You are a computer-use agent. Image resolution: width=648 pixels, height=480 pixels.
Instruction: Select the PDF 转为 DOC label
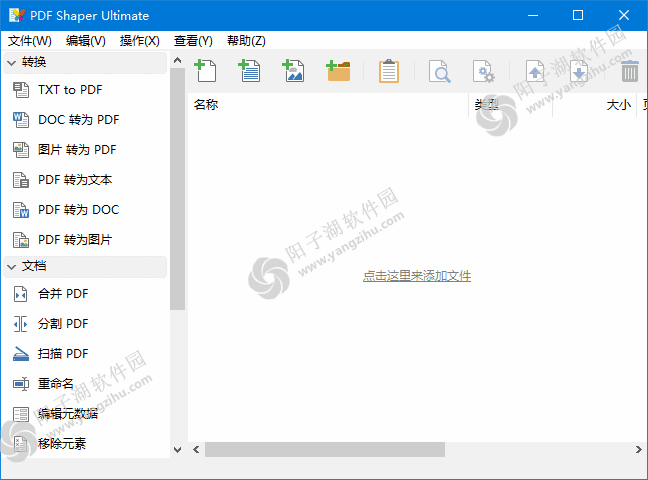pyautogui.click(x=79, y=210)
